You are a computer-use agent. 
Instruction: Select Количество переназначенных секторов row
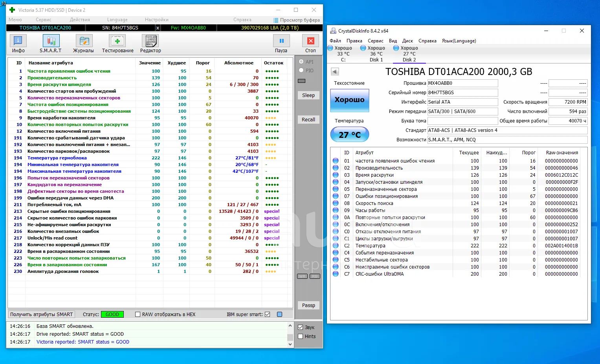149,98
